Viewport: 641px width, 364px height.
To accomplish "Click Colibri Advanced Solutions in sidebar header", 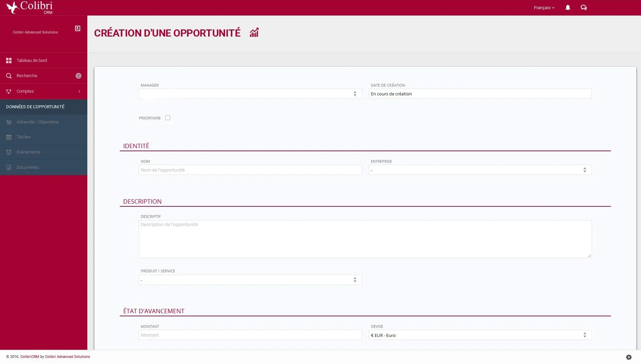I will point(35,32).
